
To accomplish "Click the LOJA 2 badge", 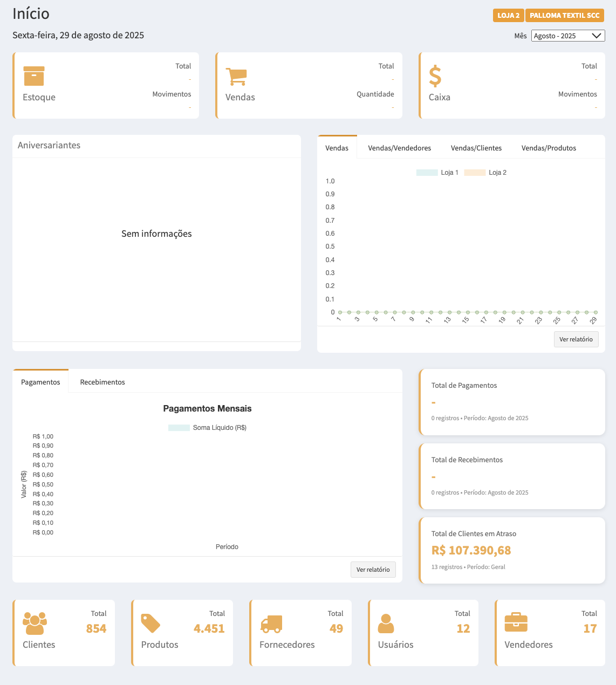I will point(508,16).
